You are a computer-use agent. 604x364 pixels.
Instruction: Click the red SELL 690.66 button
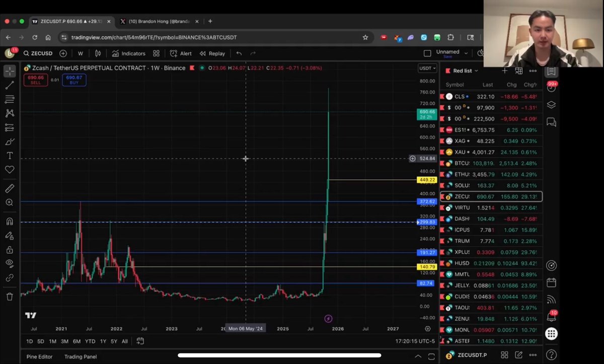tap(36, 80)
